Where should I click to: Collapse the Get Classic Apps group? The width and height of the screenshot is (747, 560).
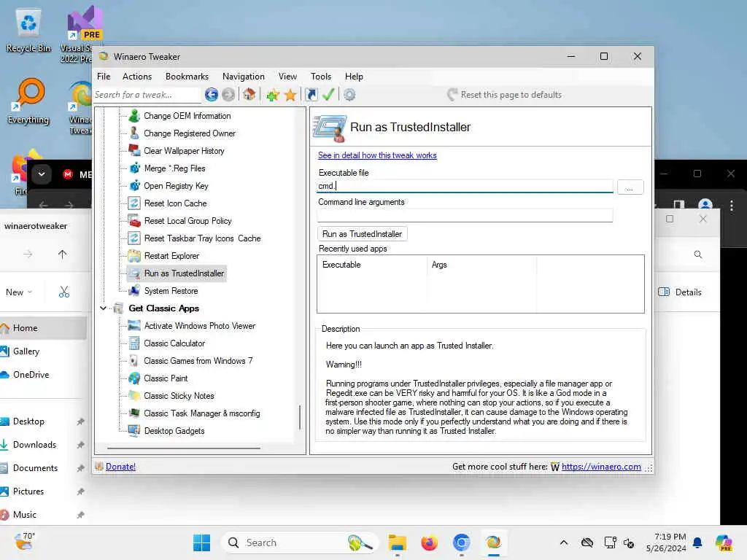pos(103,308)
